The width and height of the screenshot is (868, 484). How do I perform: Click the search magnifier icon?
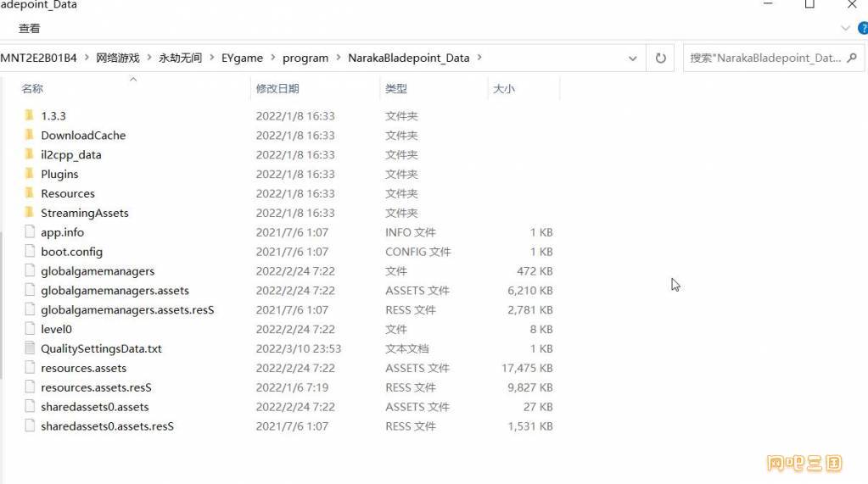coord(852,58)
